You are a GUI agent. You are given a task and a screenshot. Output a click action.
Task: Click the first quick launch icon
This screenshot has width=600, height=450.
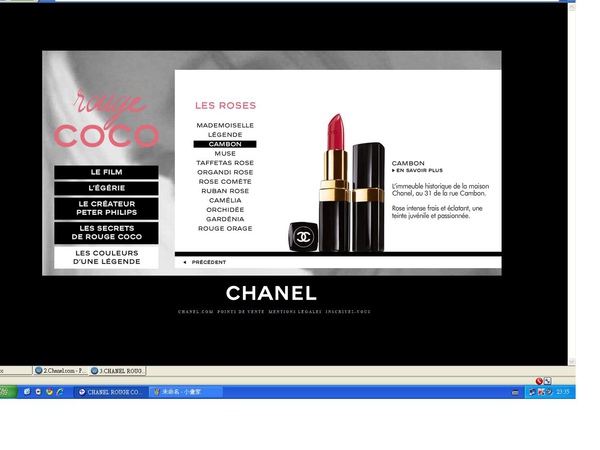[x=27, y=392]
